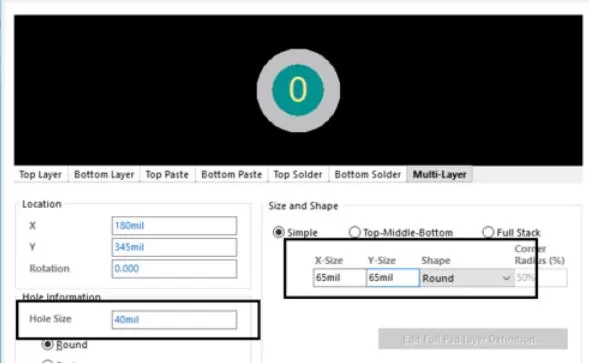Click the X-Size input field

click(340, 278)
